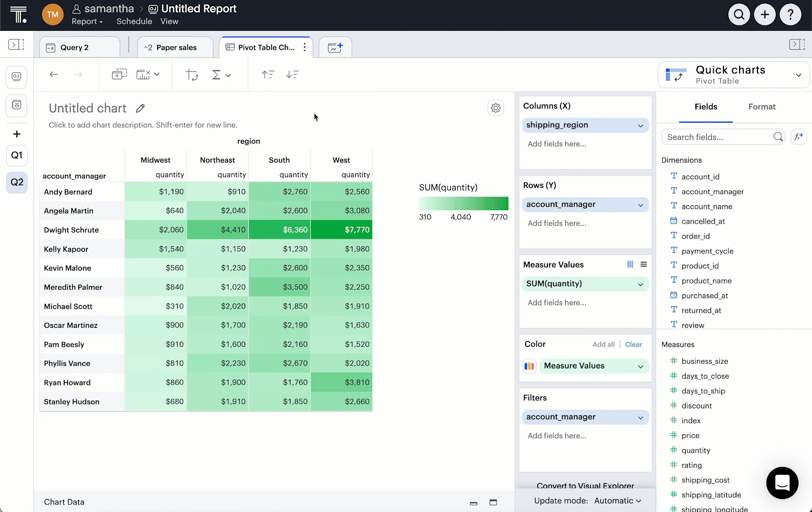Open chart settings gear icon
Viewport: 812px width, 512px height.
496,108
